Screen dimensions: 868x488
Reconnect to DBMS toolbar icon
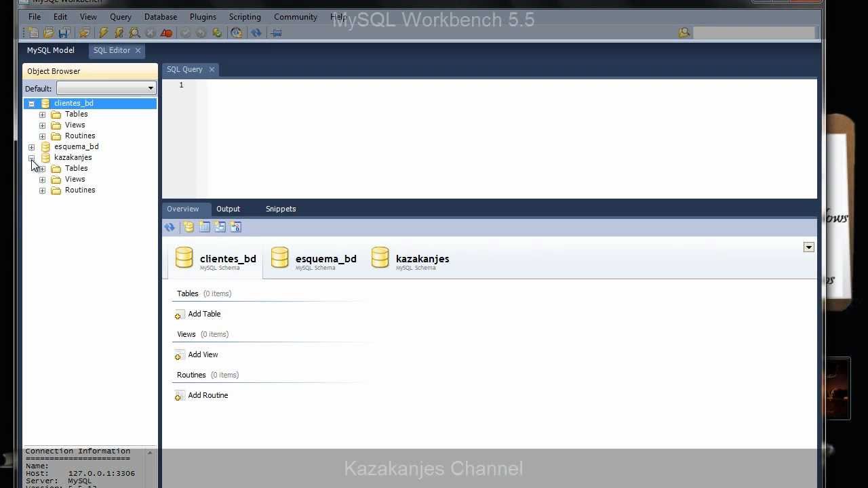[236, 33]
